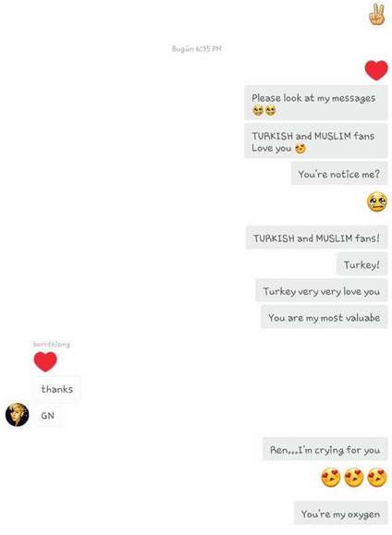
Task: Open the bornthismg username label
Action: pyautogui.click(x=52, y=345)
